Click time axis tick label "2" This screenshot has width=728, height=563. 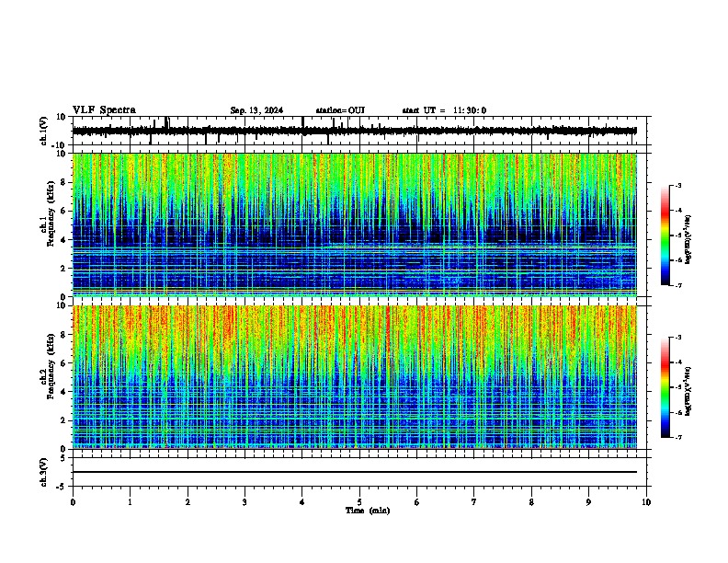click(188, 502)
